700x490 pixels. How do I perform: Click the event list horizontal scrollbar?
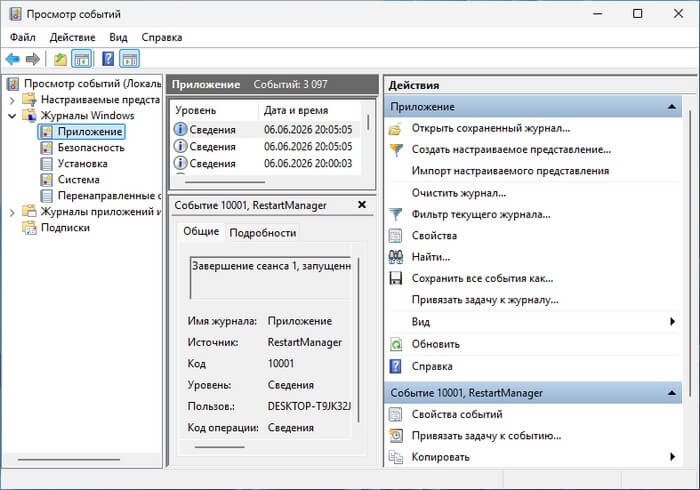[225, 182]
